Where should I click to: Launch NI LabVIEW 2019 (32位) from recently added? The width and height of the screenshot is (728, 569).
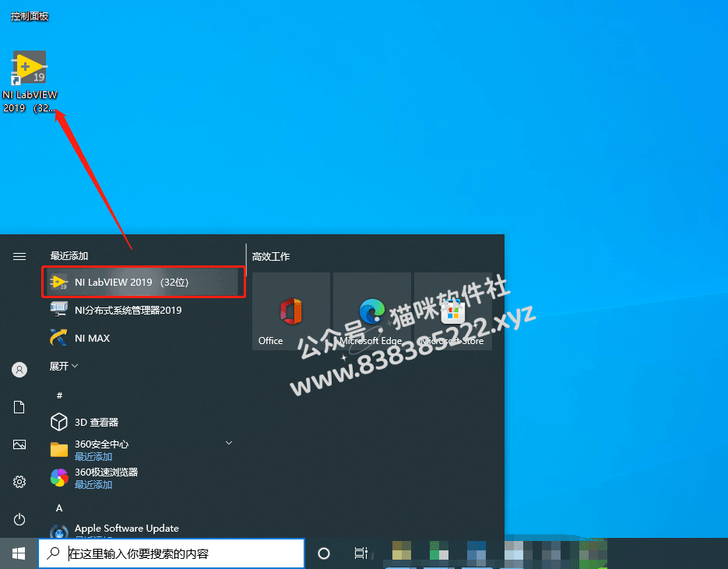[143, 282]
